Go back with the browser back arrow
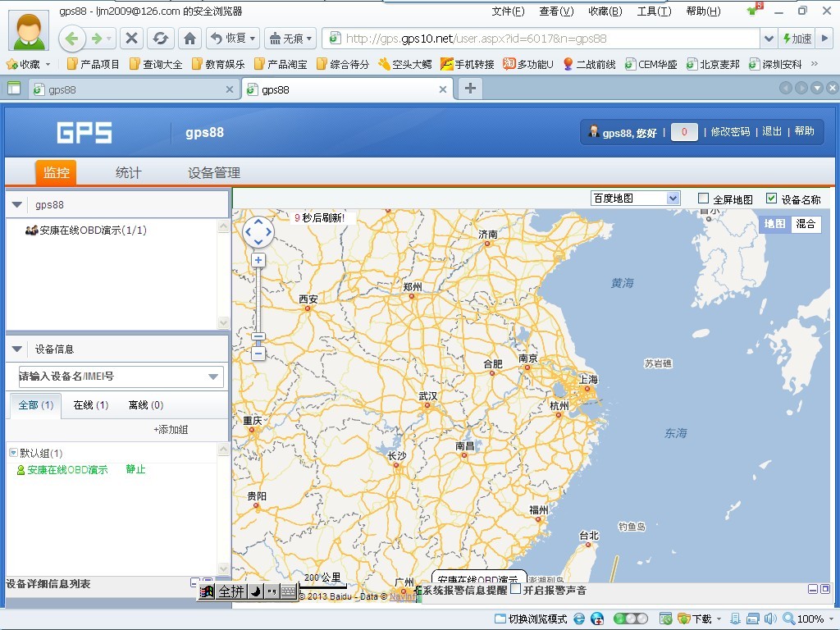This screenshot has width=840, height=630. pyautogui.click(x=72, y=38)
